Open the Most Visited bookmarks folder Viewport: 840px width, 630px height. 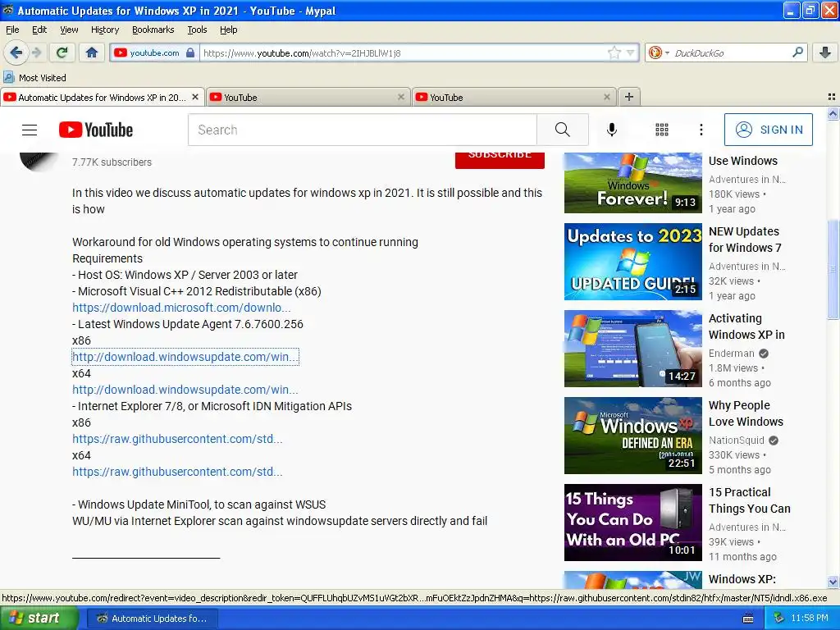coord(34,78)
